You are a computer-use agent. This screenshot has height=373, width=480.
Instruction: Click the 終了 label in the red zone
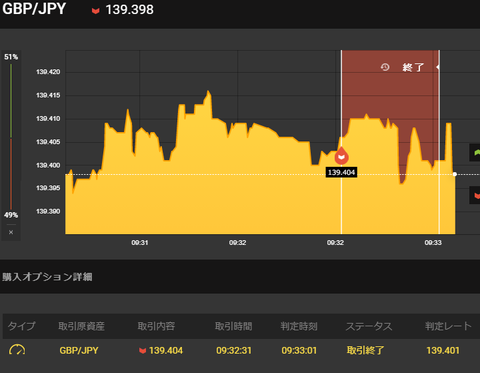click(413, 67)
